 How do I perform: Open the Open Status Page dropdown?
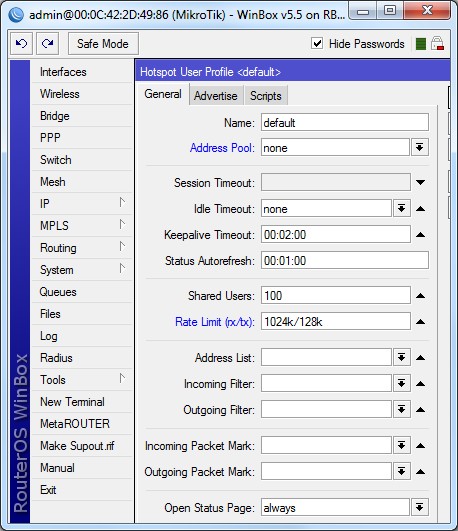tap(420, 507)
